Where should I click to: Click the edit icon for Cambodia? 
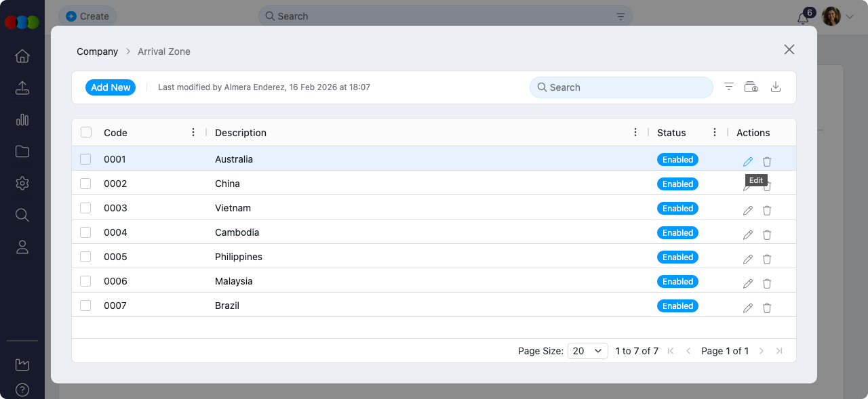(748, 234)
